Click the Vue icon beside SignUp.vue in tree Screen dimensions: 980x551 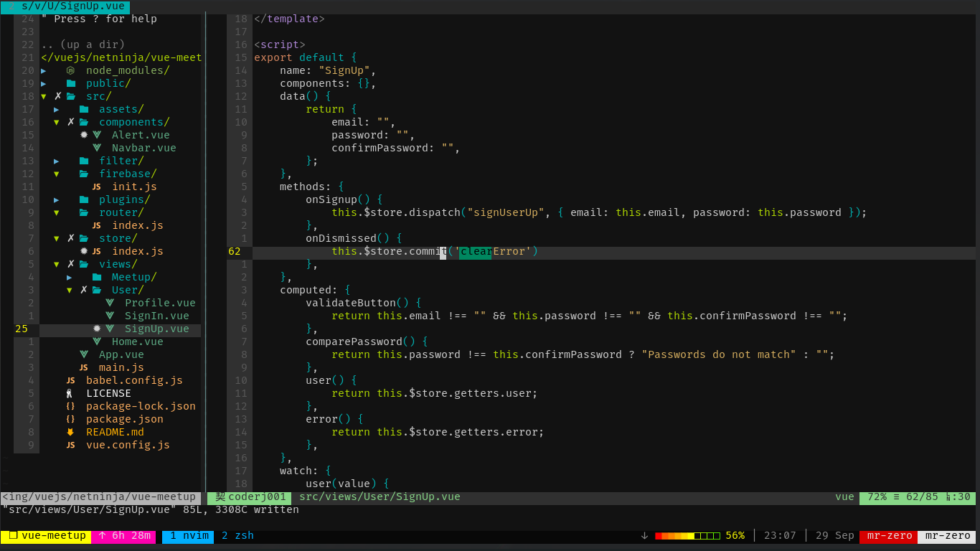tap(110, 329)
